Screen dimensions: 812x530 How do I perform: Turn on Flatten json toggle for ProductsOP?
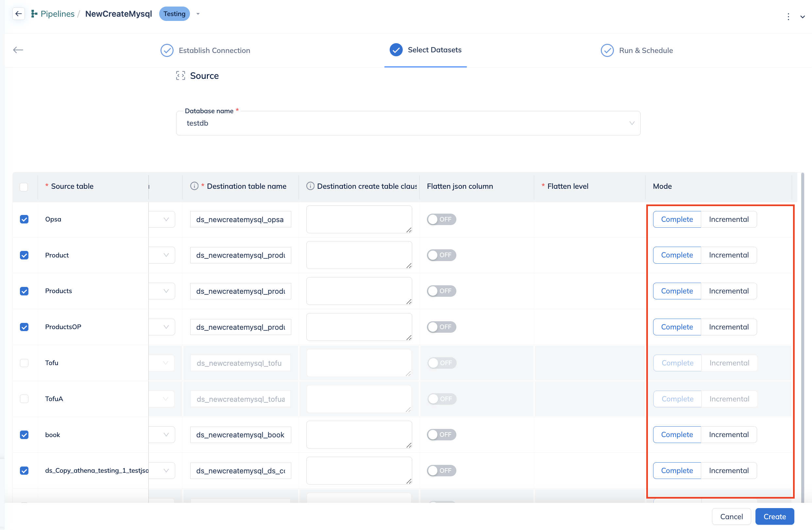click(441, 327)
